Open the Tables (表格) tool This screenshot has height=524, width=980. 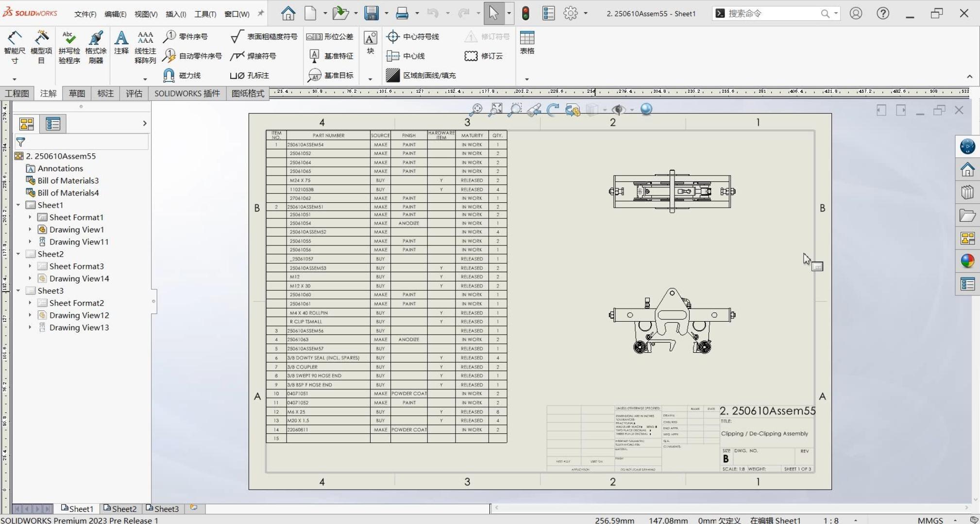point(527,42)
